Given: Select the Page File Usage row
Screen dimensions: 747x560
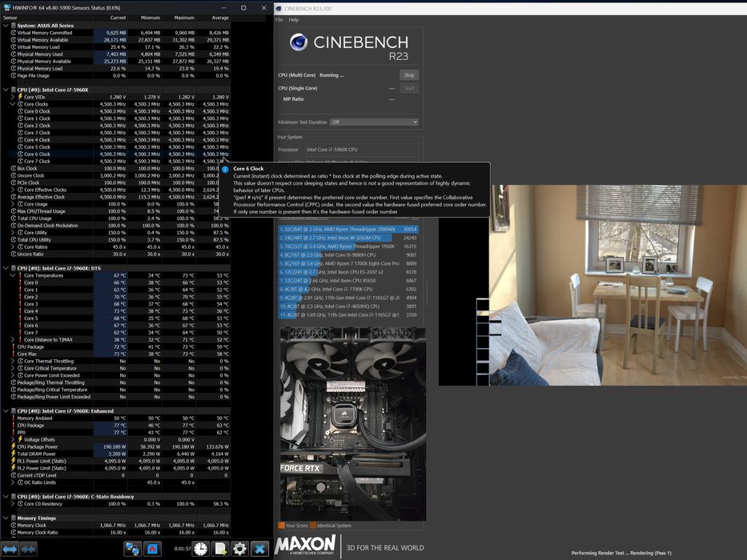Looking at the screenshot, I should click(x=119, y=75).
